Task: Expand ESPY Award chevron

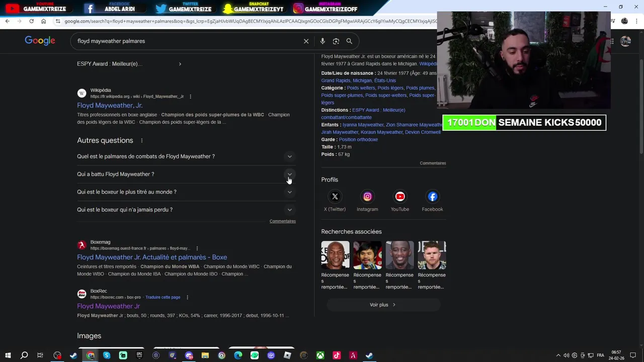Action: pos(180,64)
